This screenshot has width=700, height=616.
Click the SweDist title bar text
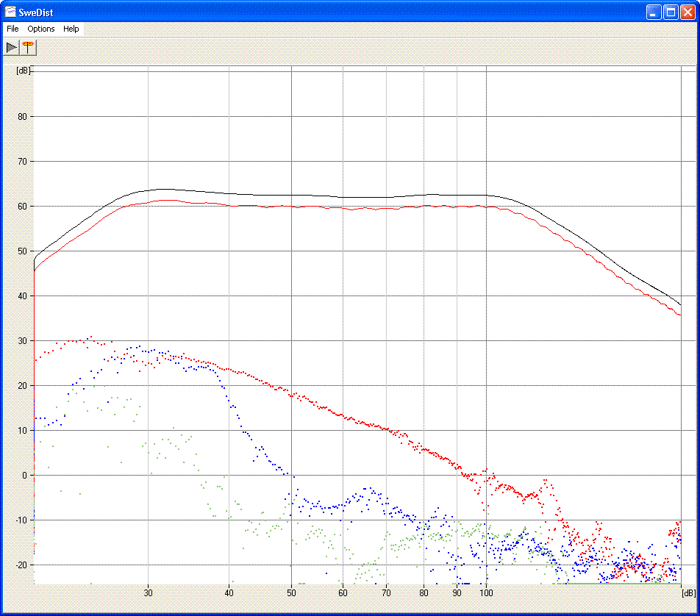point(36,12)
